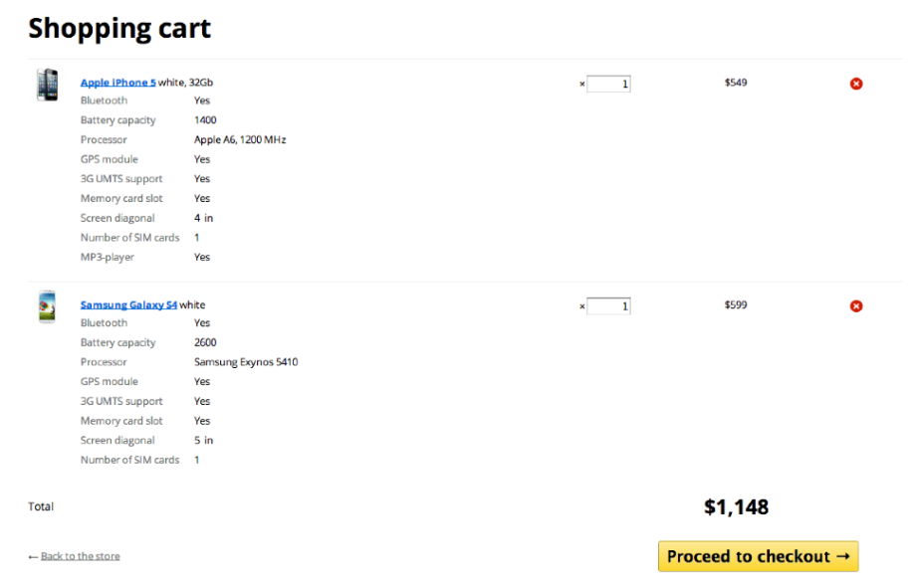This screenshot has width=916, height=588.
Task: Focus the Samsung Galaxy S4 quantity field
Action: [x=608, y=306]
